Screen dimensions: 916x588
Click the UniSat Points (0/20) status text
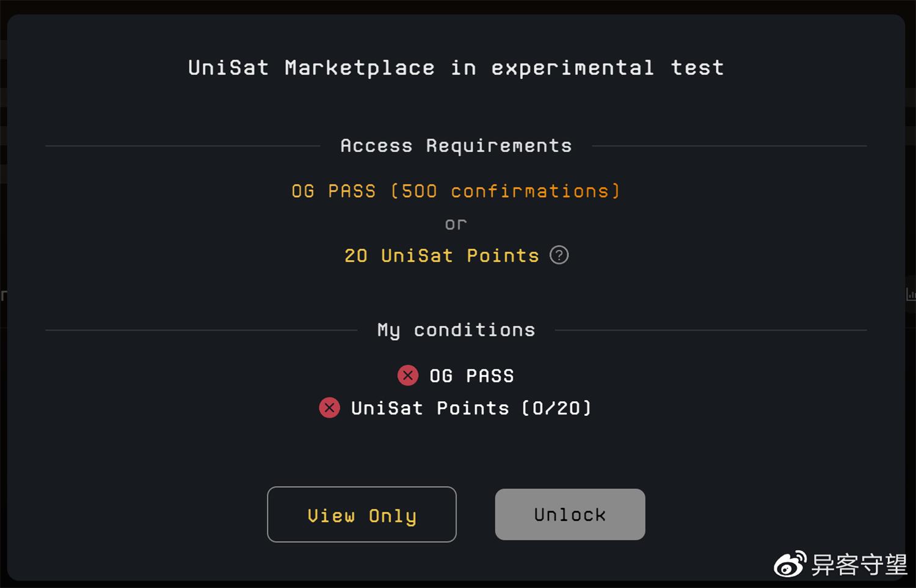coord(471,408)
